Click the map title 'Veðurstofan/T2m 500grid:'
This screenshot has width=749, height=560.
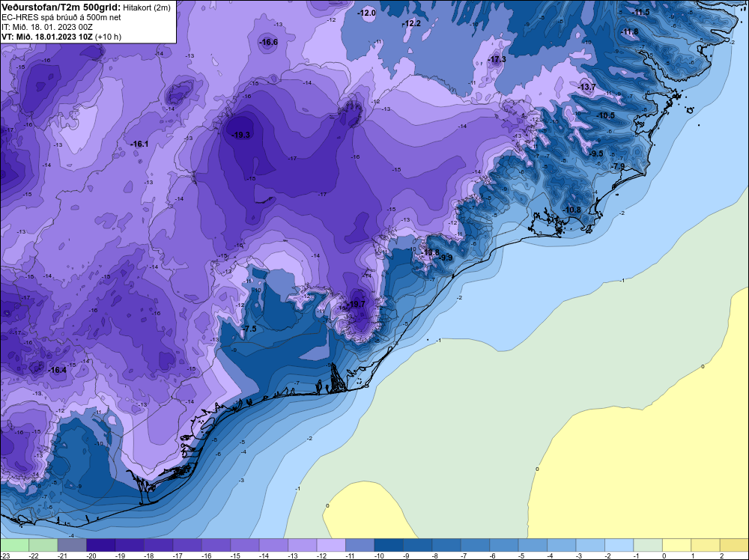click(61, 7)
